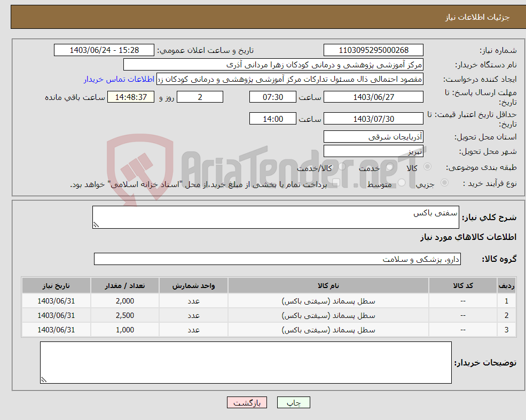Click row 1 product name cell
Viewport: 526px width, 420px height.
coord(328,301)
